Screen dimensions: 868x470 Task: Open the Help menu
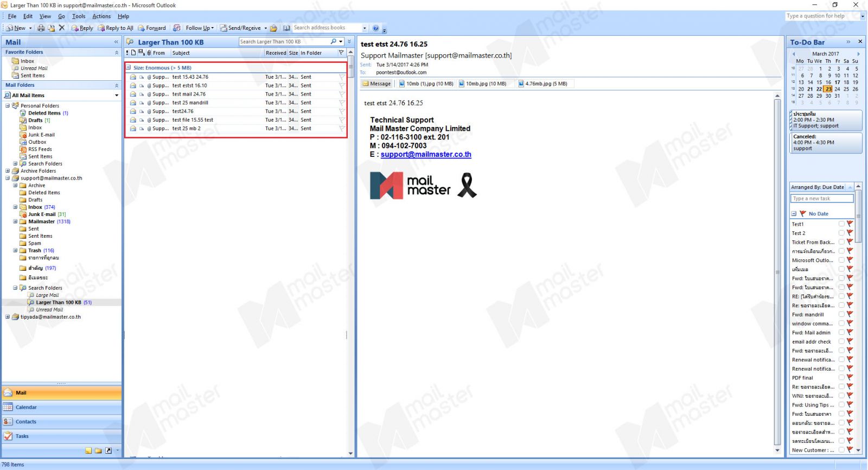click(123, 16)
